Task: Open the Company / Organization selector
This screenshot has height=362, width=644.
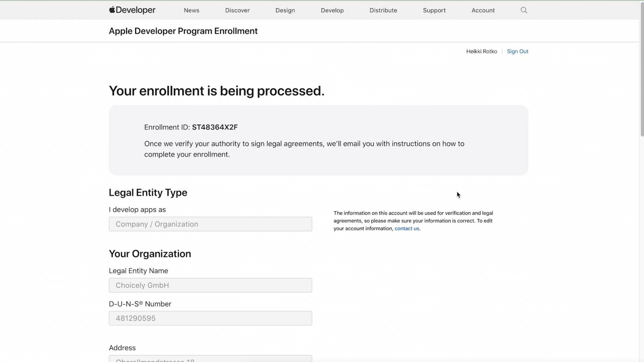Action: (x=210, y=224)
